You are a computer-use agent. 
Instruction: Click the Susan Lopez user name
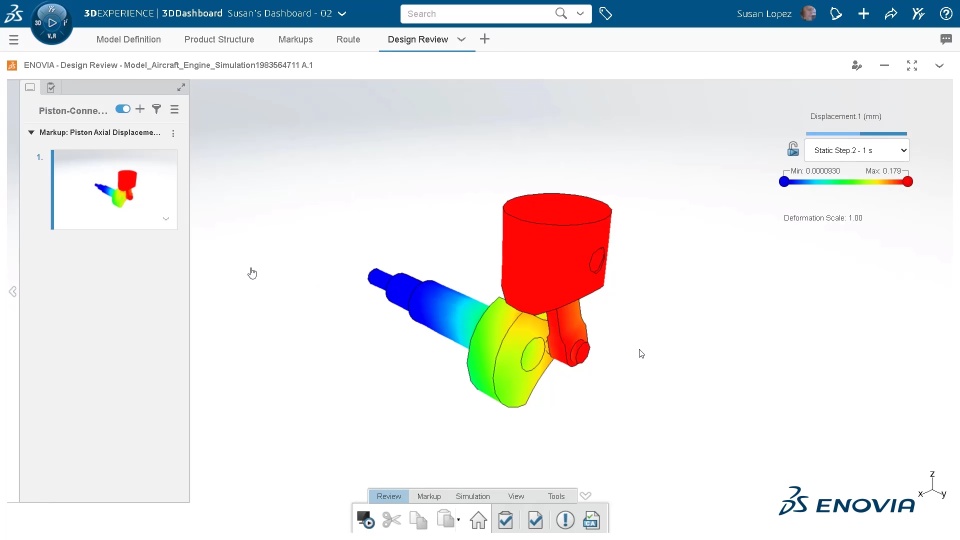[763, 13]
